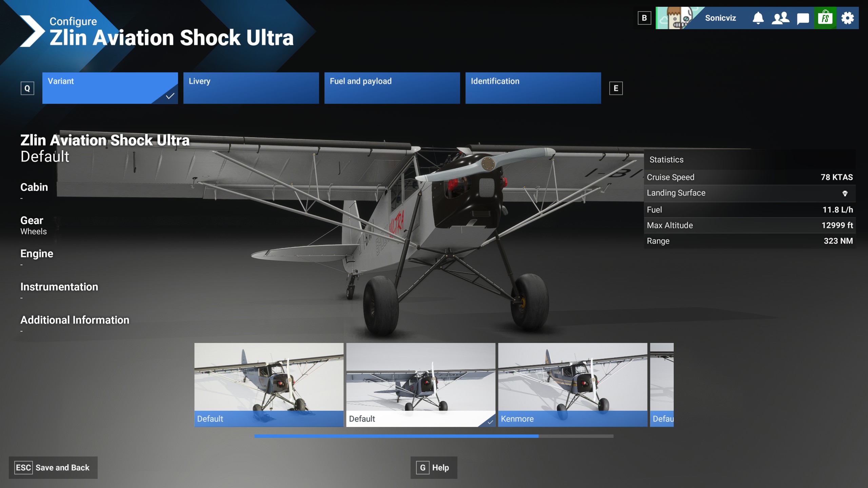Click the Cruise Speed label
Screen dimensions: 868x488
(x=671, y=177)
